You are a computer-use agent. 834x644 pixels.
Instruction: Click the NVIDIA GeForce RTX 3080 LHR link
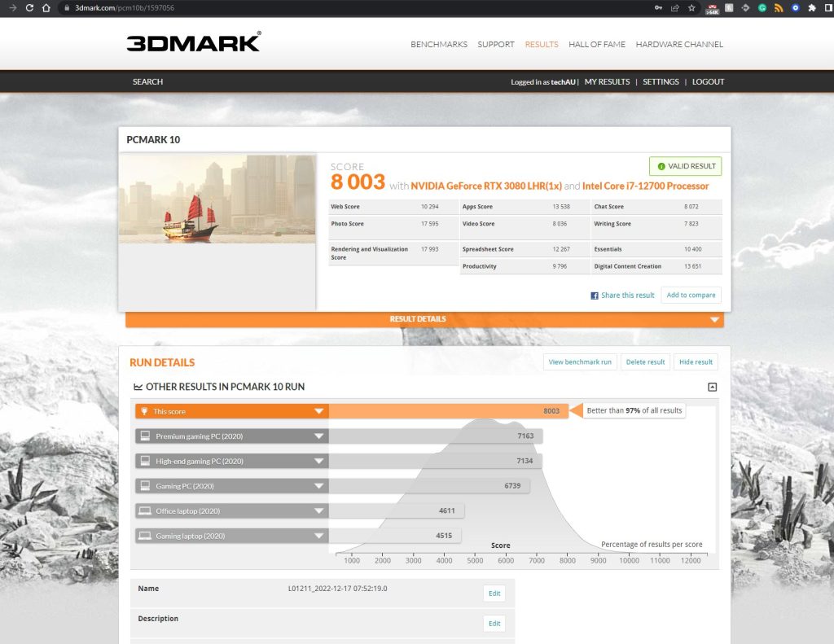coord(486,186)
